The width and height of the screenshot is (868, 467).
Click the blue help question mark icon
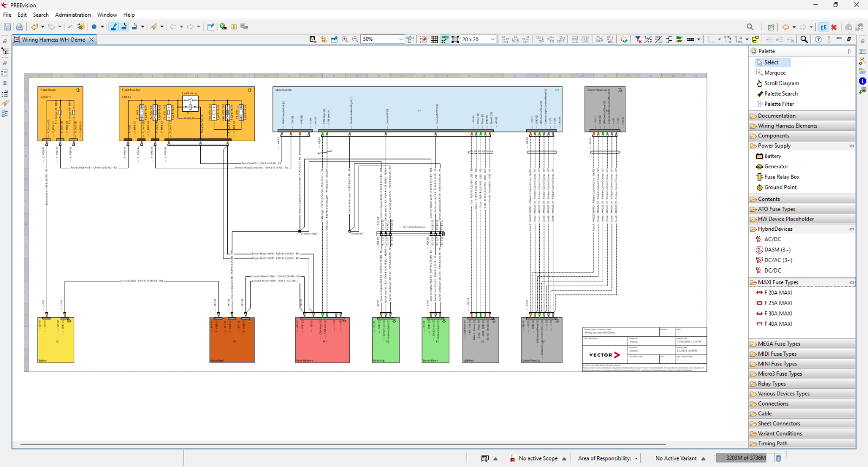point(818,39)
